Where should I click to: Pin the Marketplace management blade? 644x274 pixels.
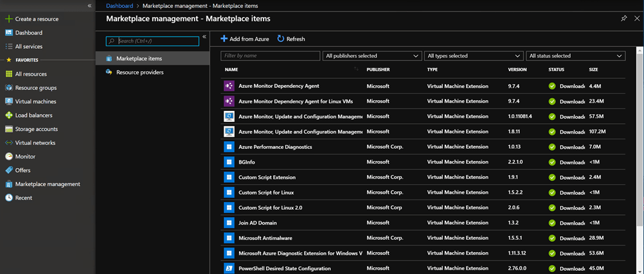(x=623, y=19)
